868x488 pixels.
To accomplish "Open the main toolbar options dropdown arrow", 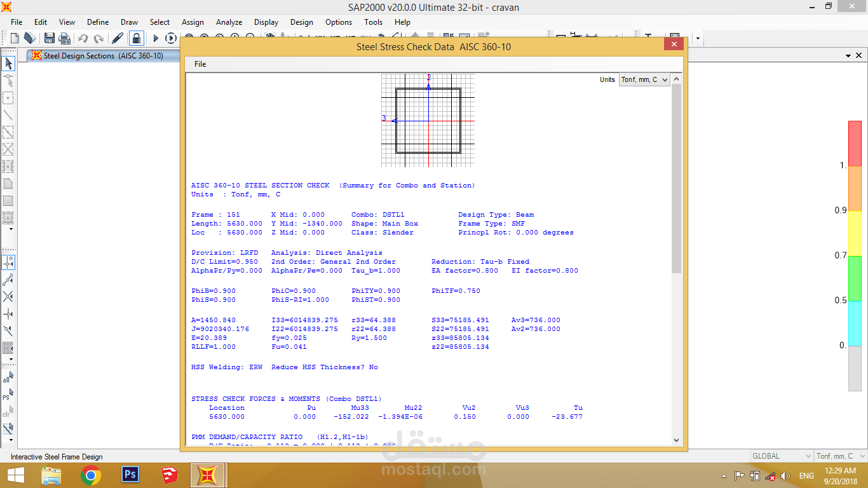I will click(698, 38).
